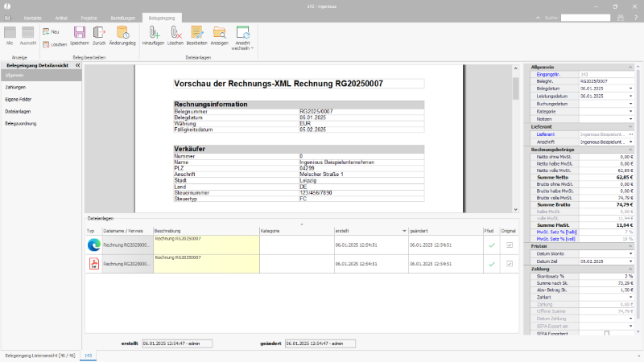
Task: Click the Lieferant link label
Action: click(546, 134)
